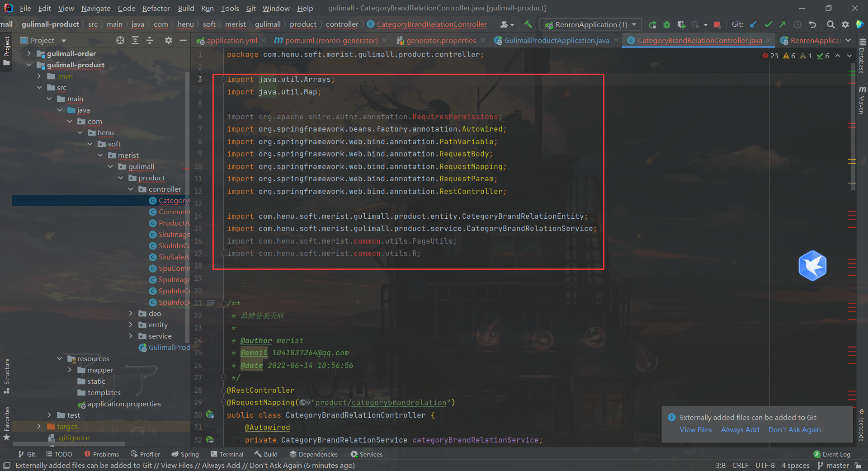Show hidden editor tabs dropdown
The height and width of the screenshot is (471, 868).
(848, 40)
